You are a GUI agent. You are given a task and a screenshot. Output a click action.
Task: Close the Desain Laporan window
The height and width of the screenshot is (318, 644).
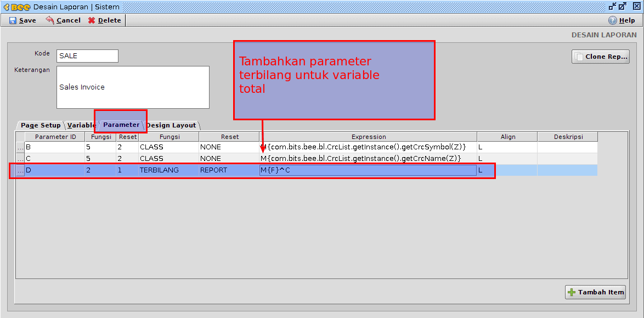click(636, 6)
